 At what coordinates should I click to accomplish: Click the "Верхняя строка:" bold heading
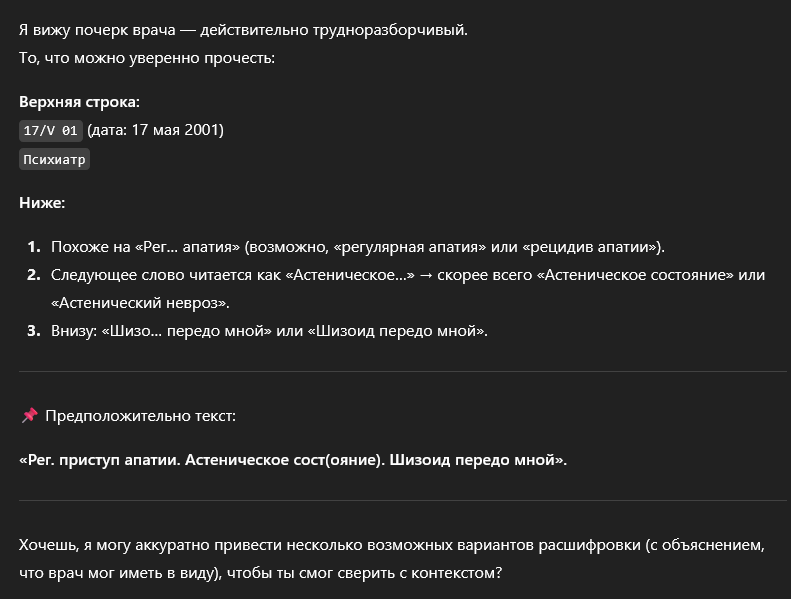click(x=79, y=102)
